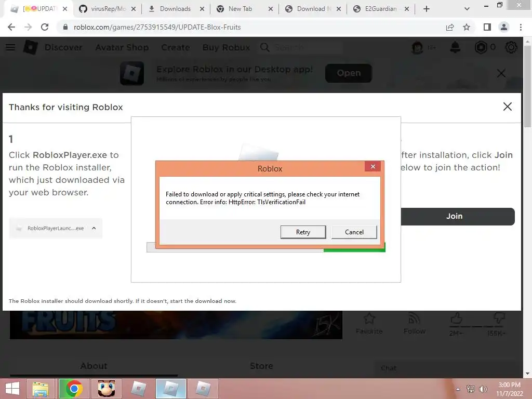Click thumbs up like icon
Image resolution: width=532 pixels, height=399 pixels.
click(456, 319)
